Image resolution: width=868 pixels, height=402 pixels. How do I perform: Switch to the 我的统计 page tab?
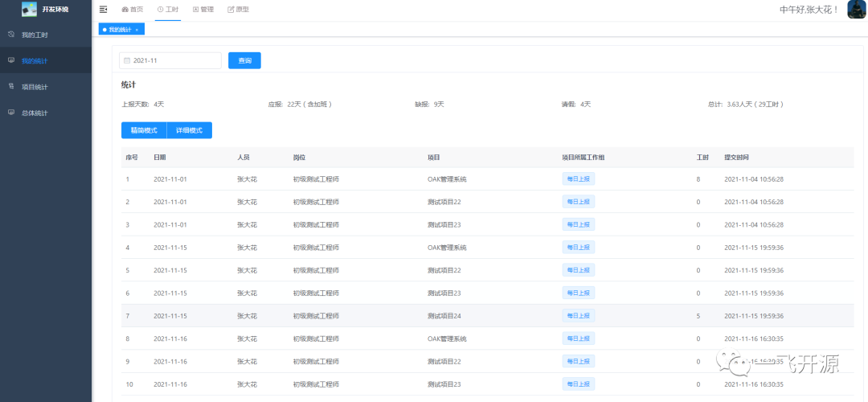click(120, 30)
